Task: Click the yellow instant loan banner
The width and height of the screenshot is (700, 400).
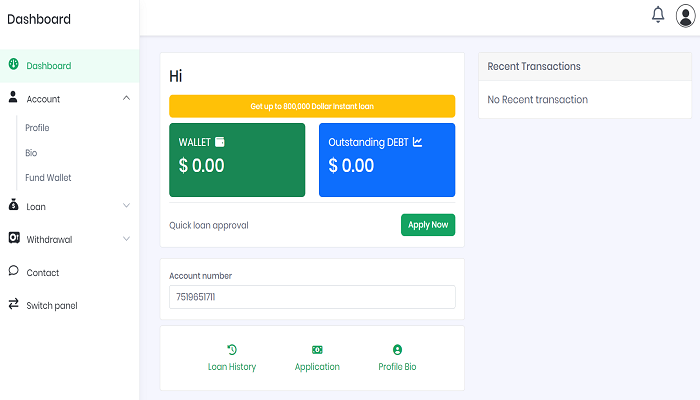Action: pos(312,106)
